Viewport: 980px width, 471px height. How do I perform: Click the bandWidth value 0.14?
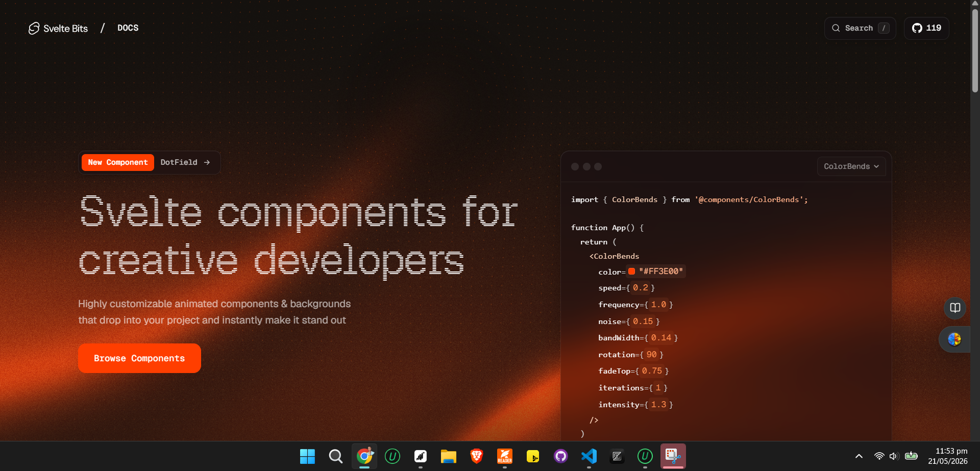pyautogui.click(x=661, y=338)
